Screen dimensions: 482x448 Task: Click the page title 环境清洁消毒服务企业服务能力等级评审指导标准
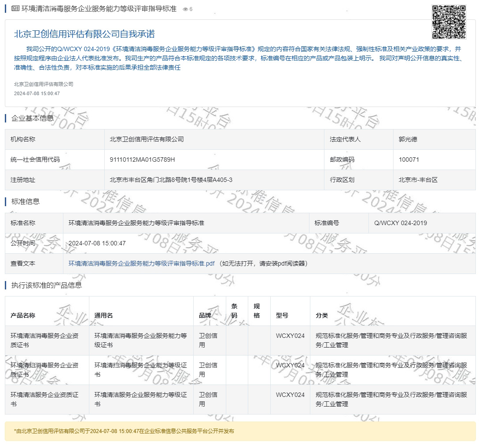click(99, 9)
